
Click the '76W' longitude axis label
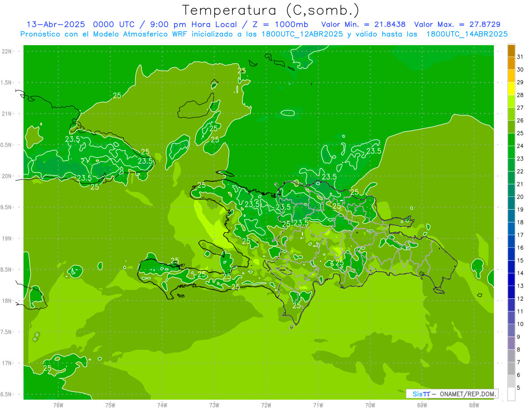coord(58,405)
